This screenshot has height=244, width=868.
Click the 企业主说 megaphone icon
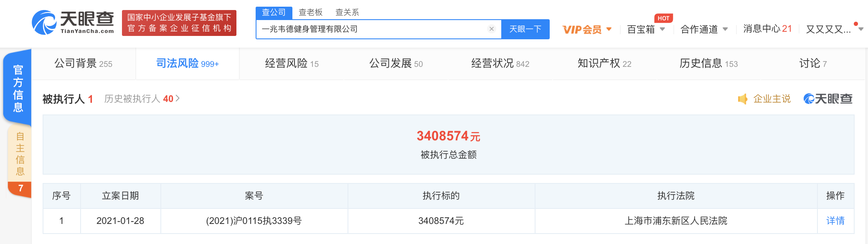coord(743,99)
